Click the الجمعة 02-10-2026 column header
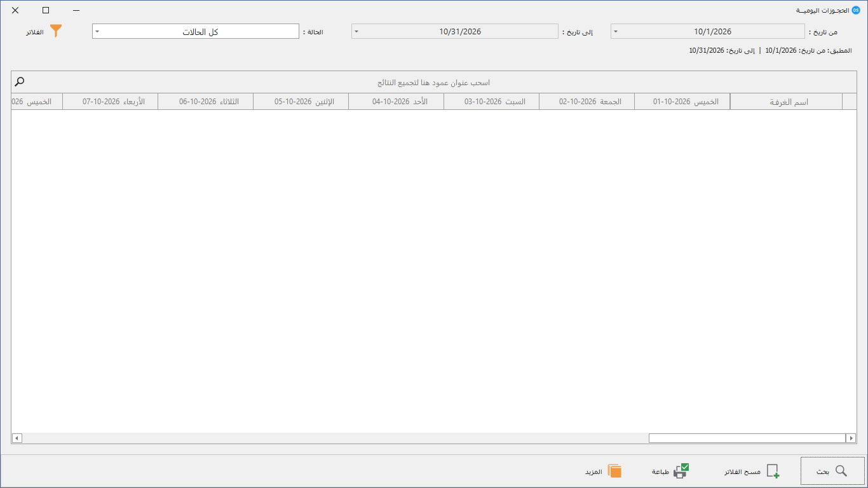The width and height of the screenshot is (868, 488). tap(587, 102)
